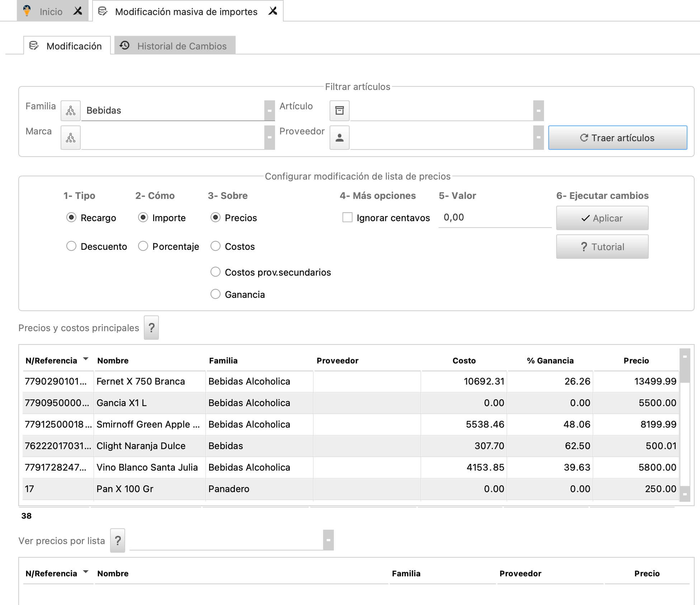Select the Smirnoff Green Apple row
Screen dimensions: 700x605
click(x=351, y=424)
